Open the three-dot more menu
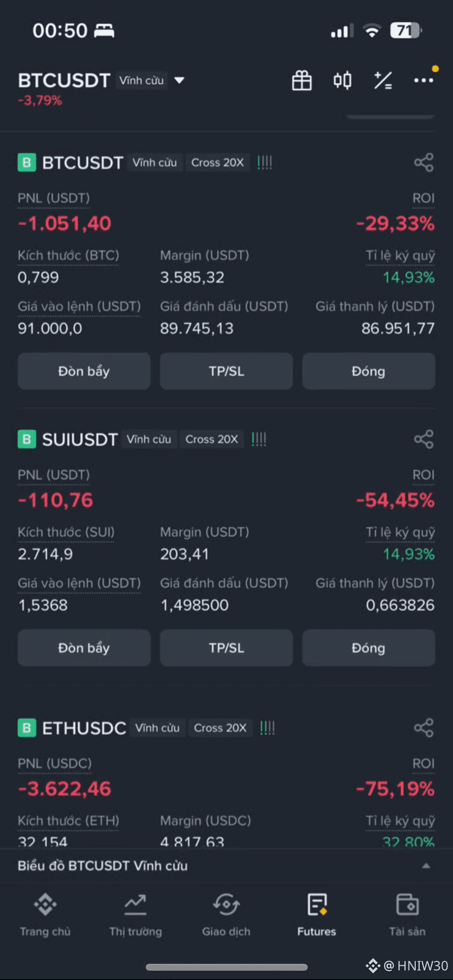The image size is (453, 980). point(423,80)
